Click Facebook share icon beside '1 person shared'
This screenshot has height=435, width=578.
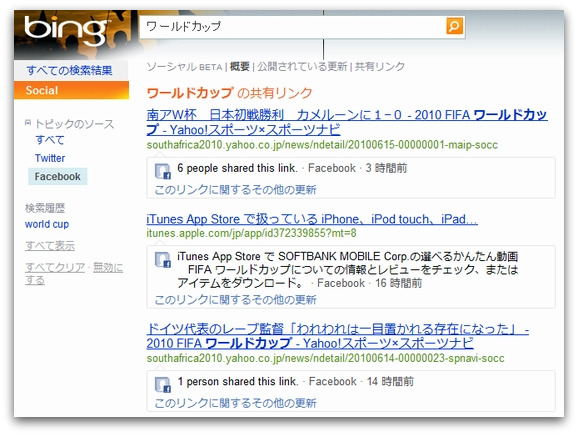click(162, 384)
